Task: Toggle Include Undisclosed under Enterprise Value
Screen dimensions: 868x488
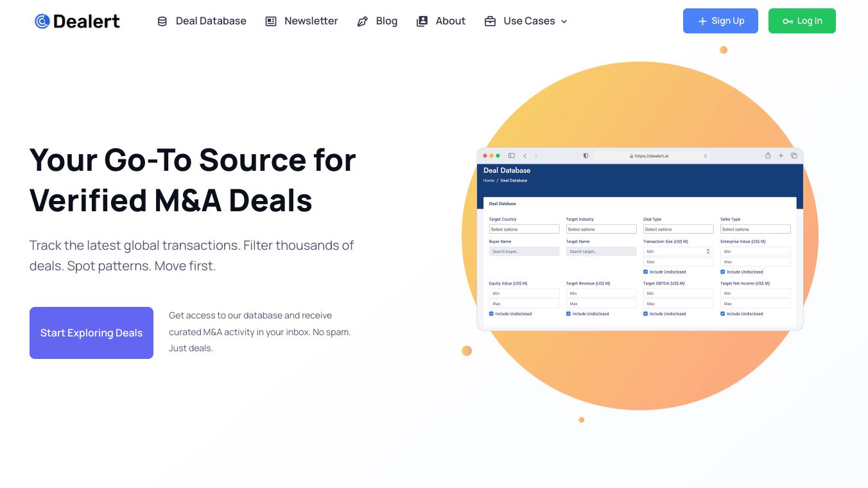Action: pos(722,272)
